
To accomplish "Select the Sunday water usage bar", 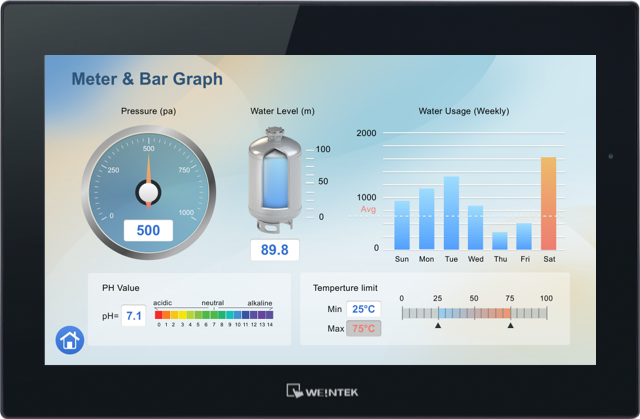I will [402, 225].
